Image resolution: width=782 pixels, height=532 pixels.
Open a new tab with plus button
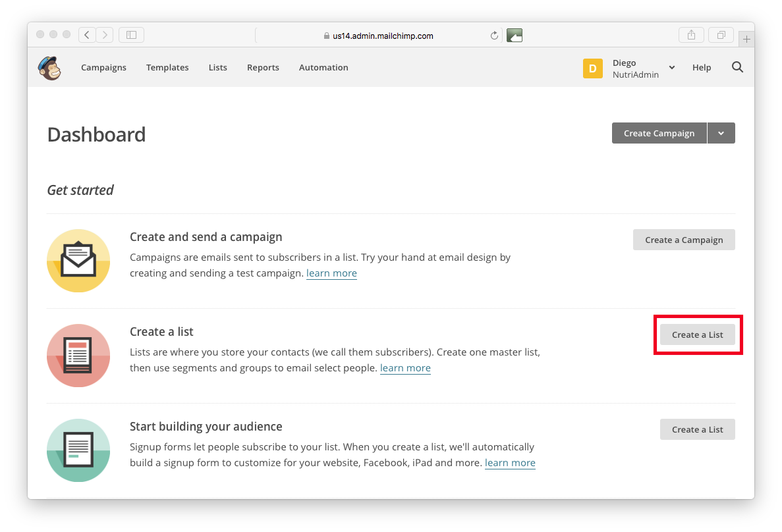[746, 39]
